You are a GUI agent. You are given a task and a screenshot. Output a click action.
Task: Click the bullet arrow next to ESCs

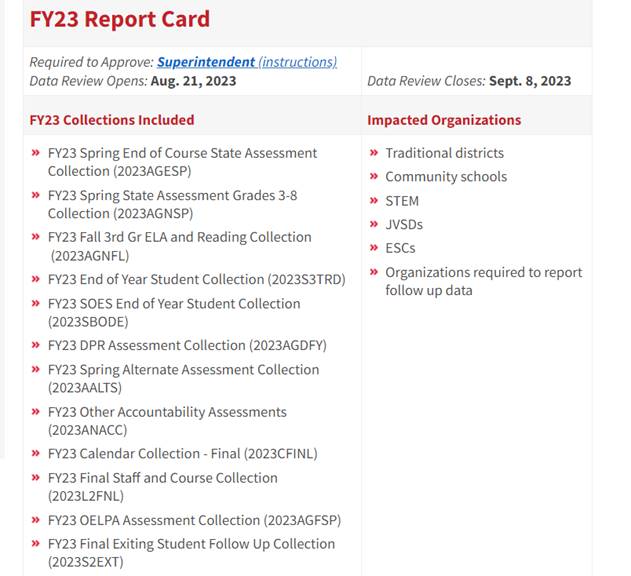374,248
